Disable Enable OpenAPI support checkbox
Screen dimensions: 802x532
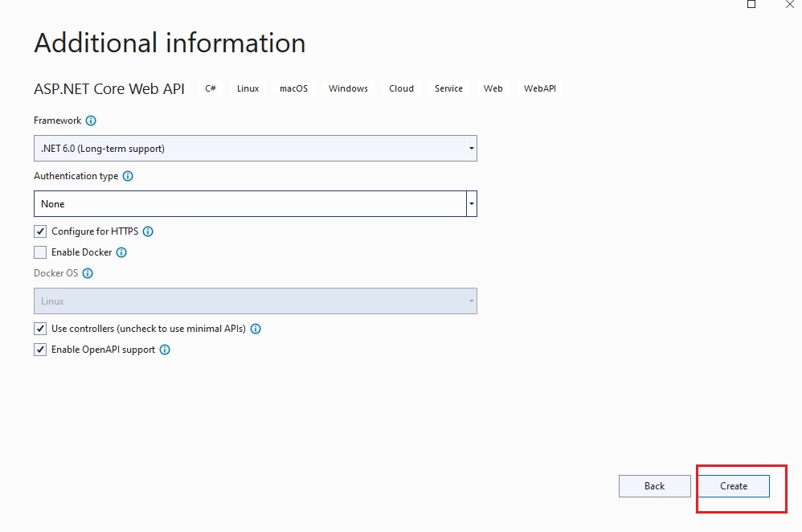tap(40, 350)
